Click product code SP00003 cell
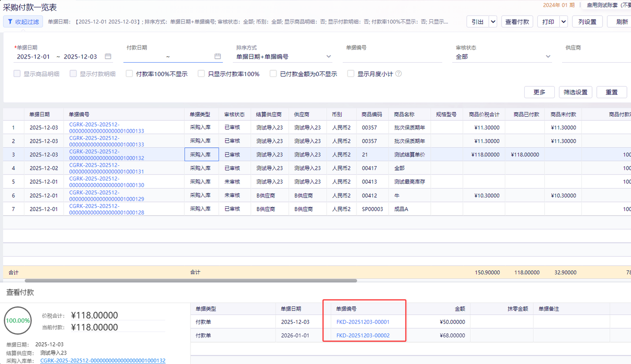The height and width of the screenshot is (364, 631). (x=372, y=209)
